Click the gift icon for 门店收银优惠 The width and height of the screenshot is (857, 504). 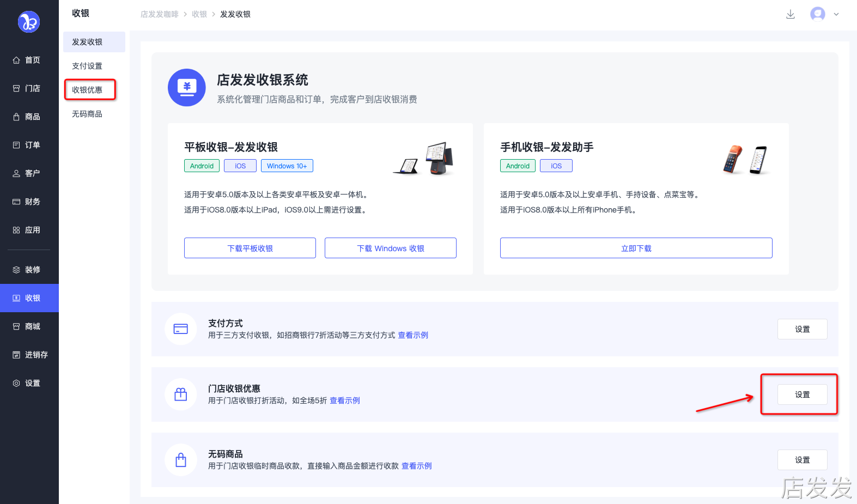pyautogui.click(x=181, y=394)
